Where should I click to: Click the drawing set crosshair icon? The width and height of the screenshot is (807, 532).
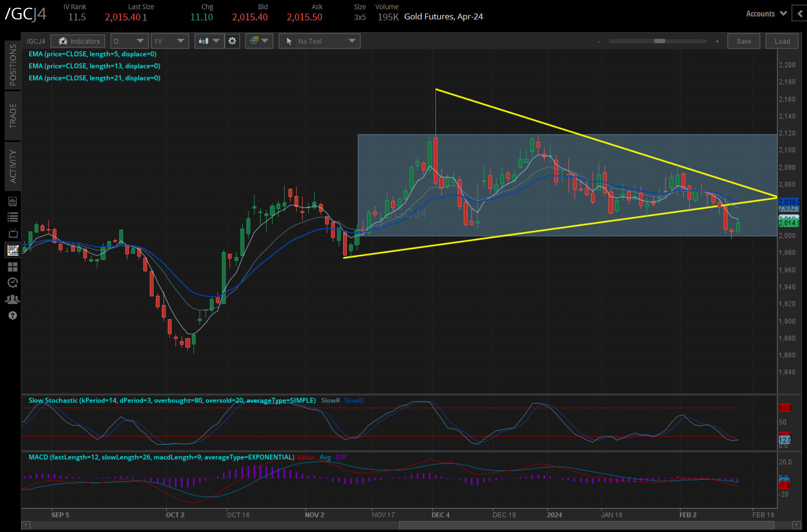[x=255, y=41]
